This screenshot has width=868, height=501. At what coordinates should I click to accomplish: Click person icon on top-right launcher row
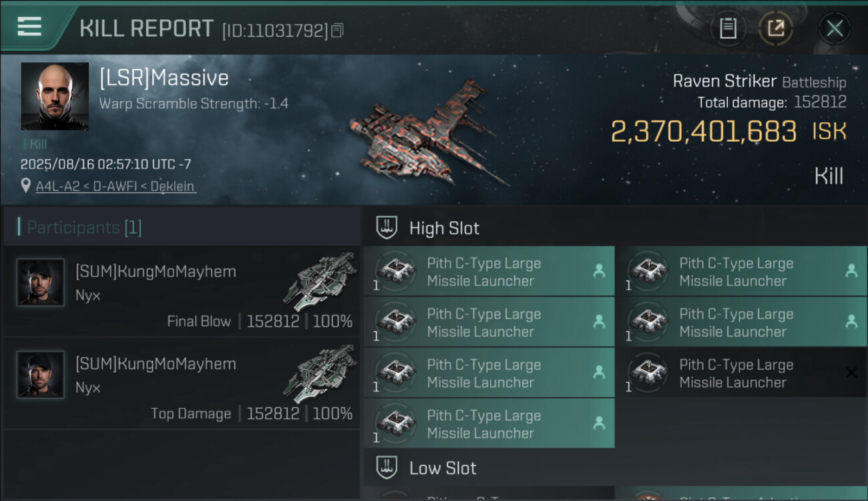tap(851, 271)
